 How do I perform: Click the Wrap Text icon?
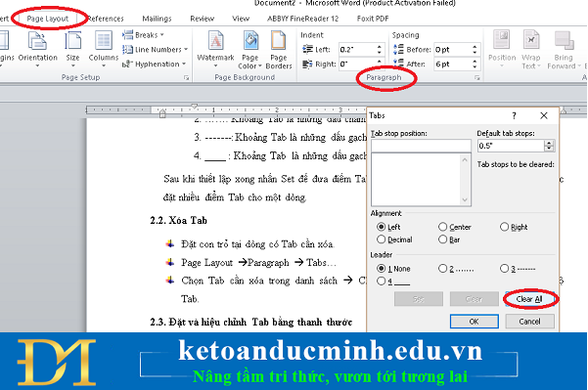[531, 50]
